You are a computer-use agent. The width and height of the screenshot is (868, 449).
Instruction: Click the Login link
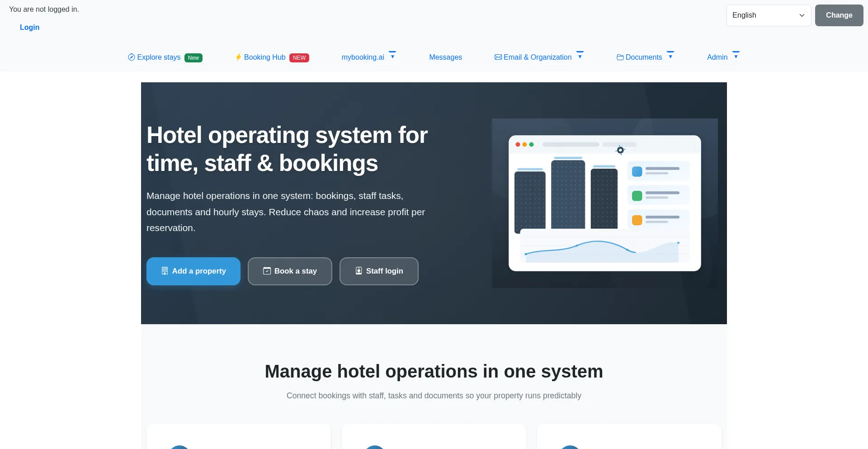coord(29,27)
